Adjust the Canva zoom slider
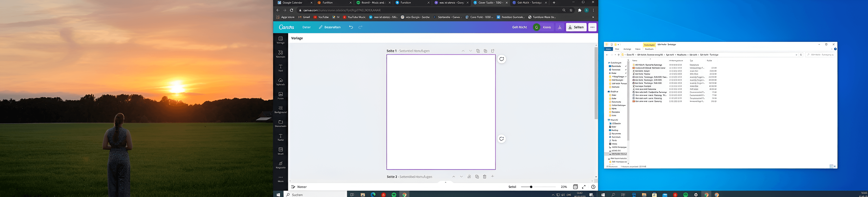868x197 pixels. click(x=538, y=187)
